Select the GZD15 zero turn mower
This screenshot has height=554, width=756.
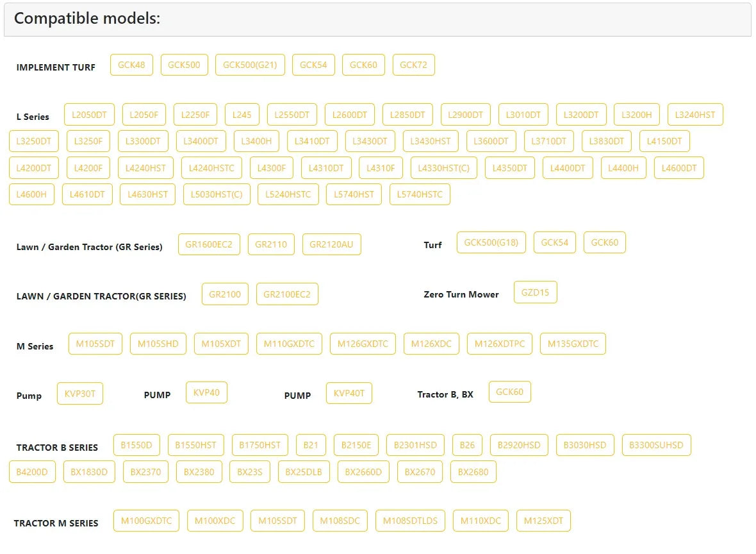pos(535,292)
